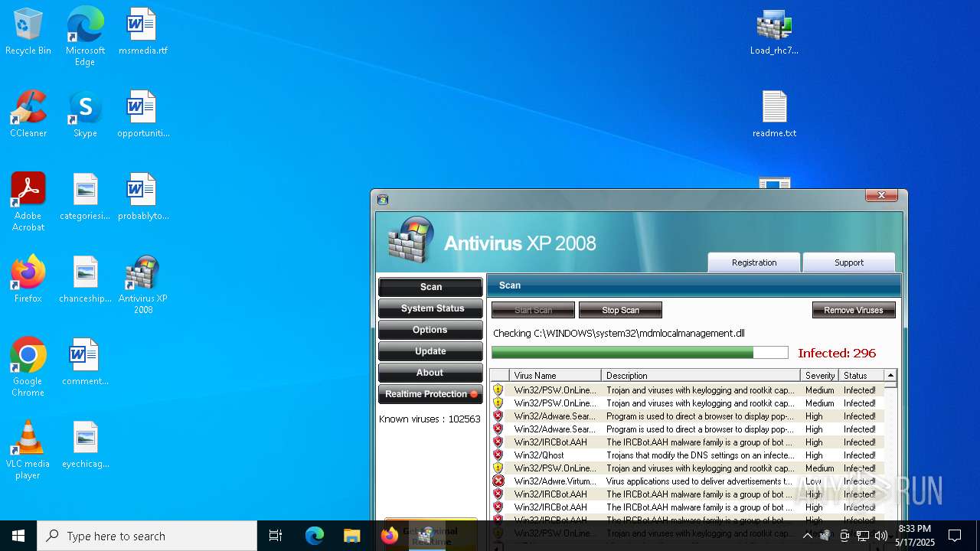Click the 'Infected: 296' counter

[x=837, y=353]
